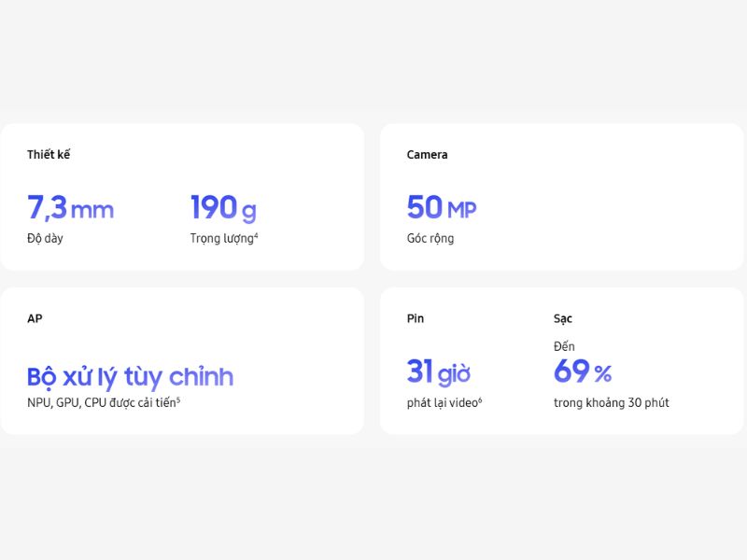The image size is (747, 560).
Task: Click the "Thiết kế" card heading
Action: (49, 155)
